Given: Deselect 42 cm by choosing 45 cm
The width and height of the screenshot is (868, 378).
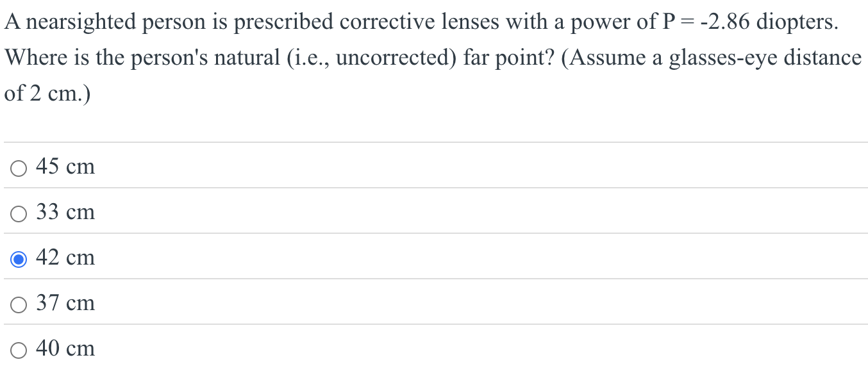Looking at the screenshot, I should [x=18, y=167].
